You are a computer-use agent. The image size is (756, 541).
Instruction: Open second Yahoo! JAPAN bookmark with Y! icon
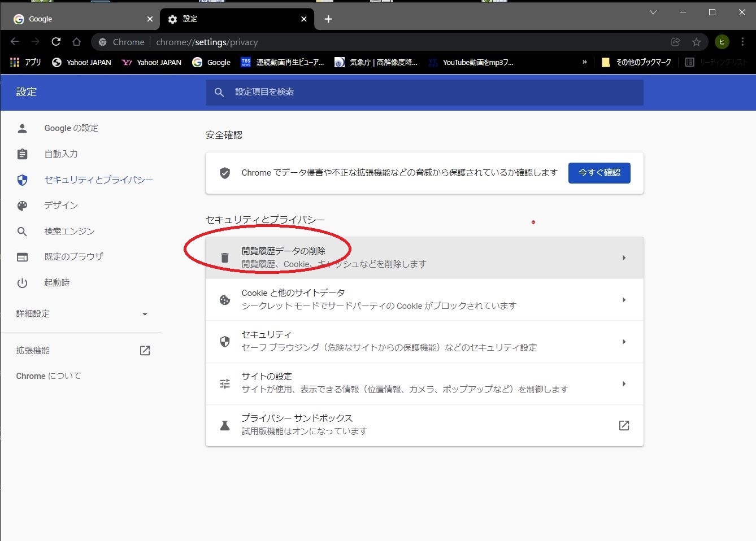tap(151, 62)
